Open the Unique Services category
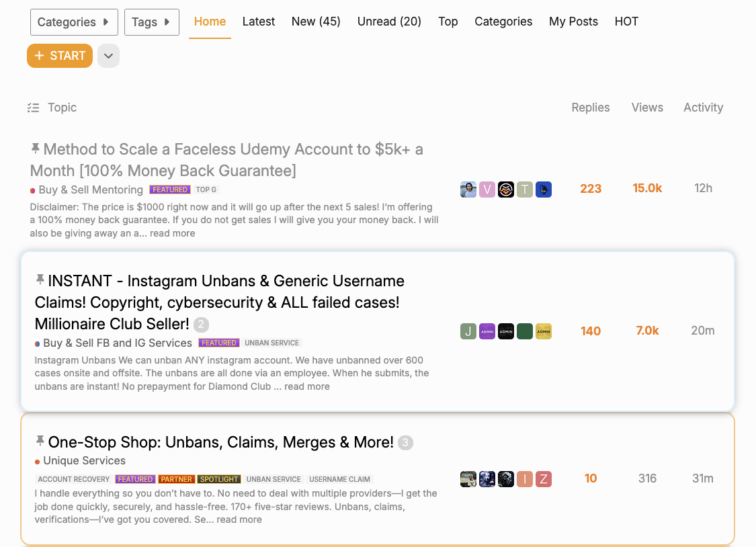756x547 pixels. click(x=85, y=461)
